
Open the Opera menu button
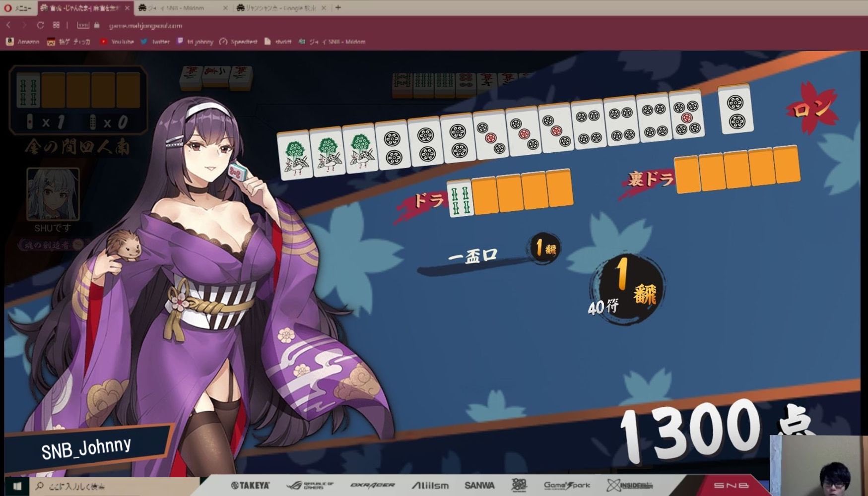point(18,8)
